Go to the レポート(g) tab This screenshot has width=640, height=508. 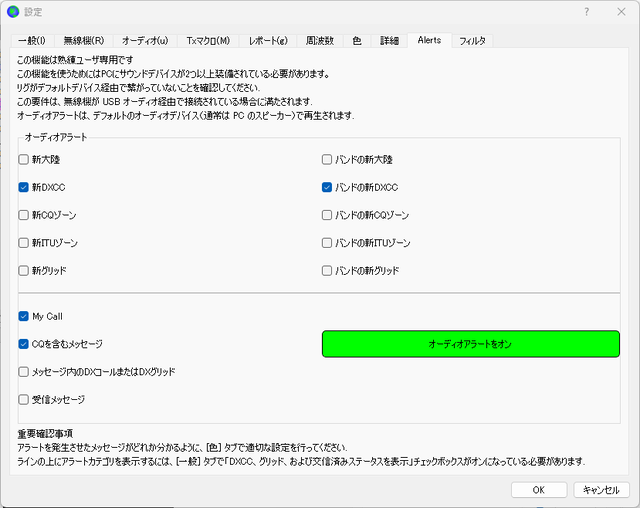268,41
